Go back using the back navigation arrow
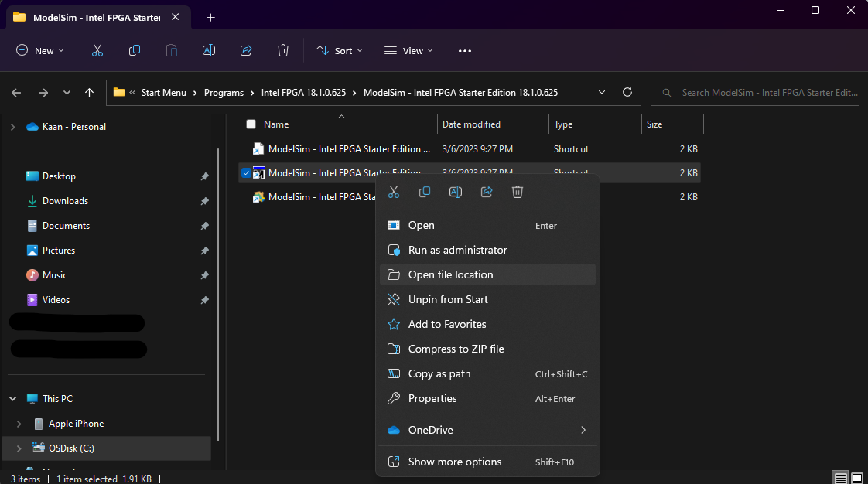868x484 pixels. 15,92
